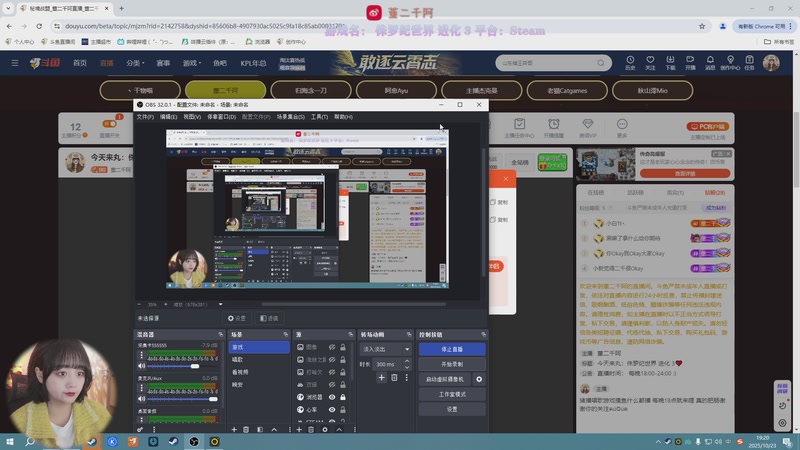
Task: Open the 关注 heart icon in Douyu header
Action: click(x=650, y=60)
